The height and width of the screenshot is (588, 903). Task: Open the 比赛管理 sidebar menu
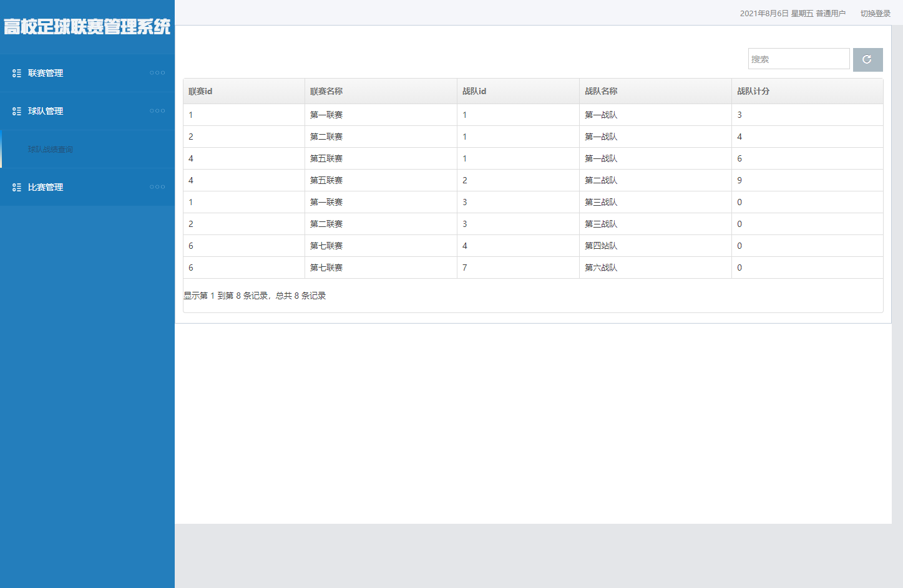click(x=46, y=188)
